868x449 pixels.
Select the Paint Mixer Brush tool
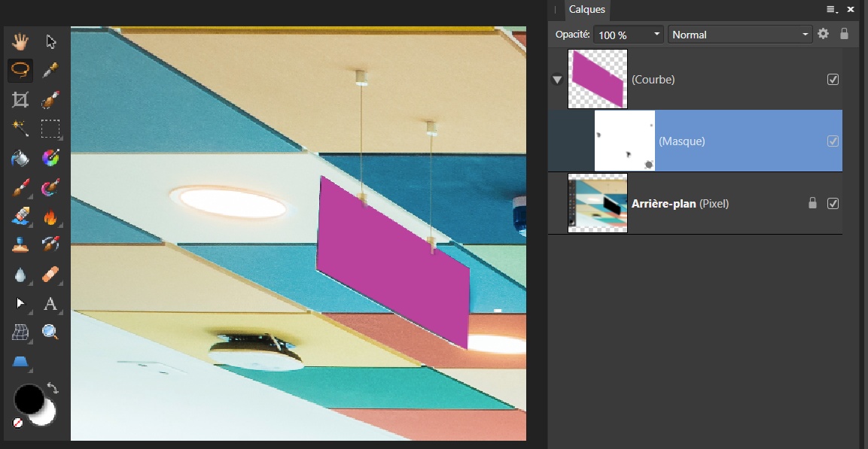[x=50, y=187]
